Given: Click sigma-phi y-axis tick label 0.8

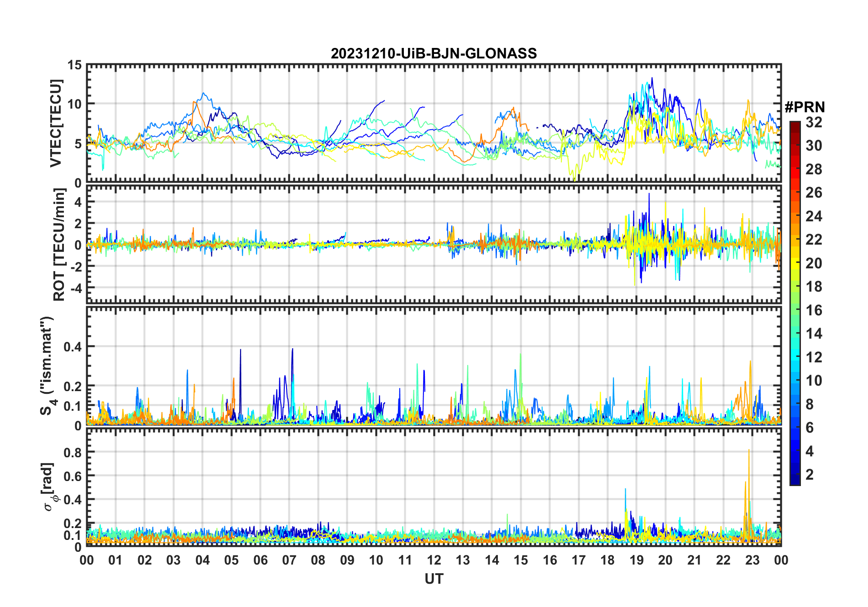Looking at the screenshot, I should 73,452.
